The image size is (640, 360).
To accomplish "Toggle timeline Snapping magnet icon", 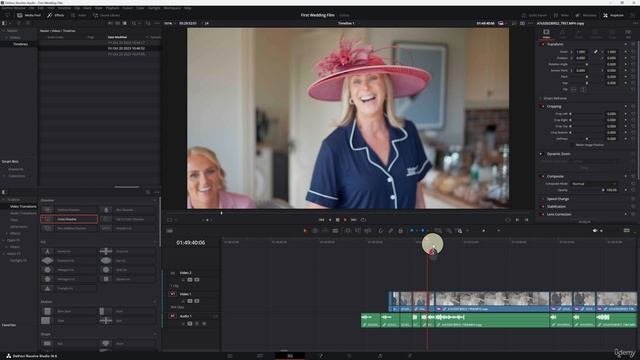I will 380,231.
